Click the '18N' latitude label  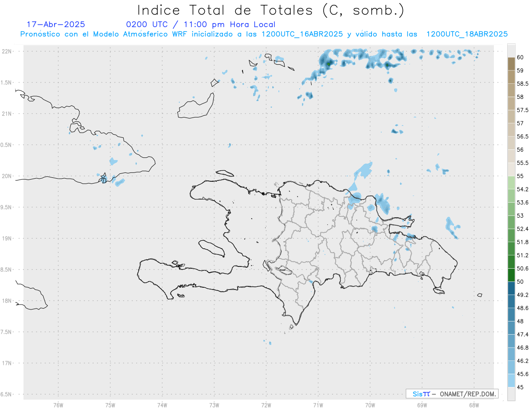(7, 301)
